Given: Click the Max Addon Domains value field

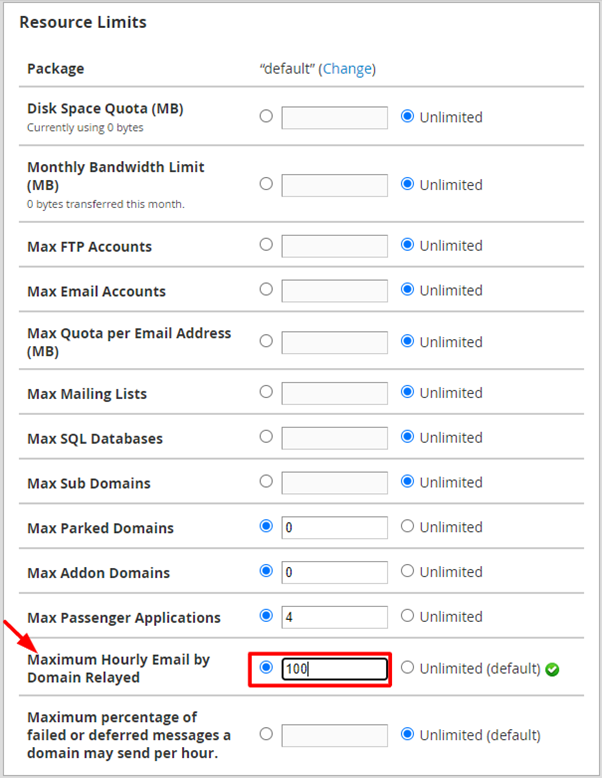Looking at the screenshot, I should [334, 572].
